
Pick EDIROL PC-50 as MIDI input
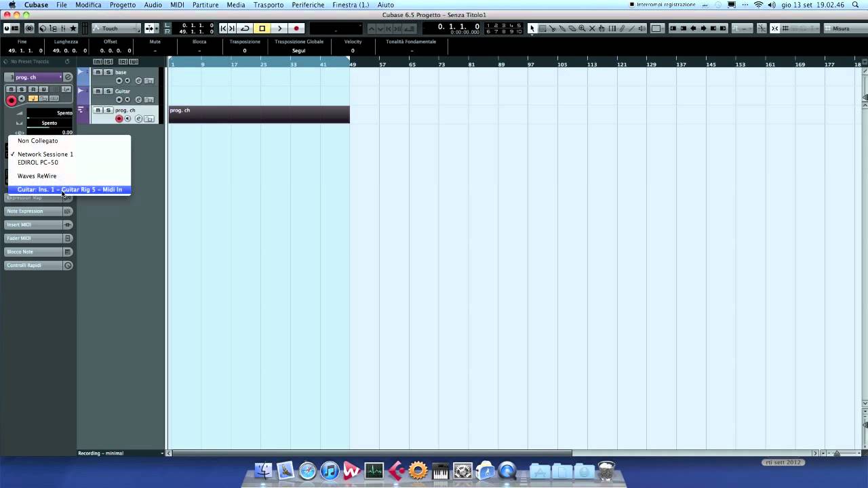69,163
